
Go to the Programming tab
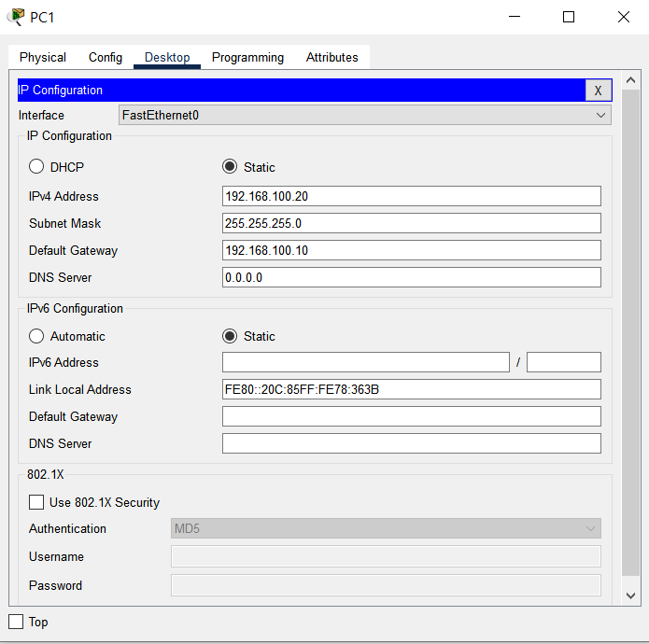(x=247, y=57)
